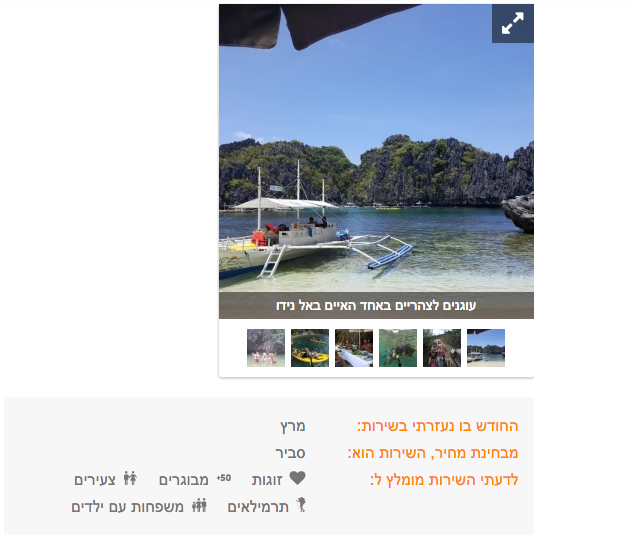633x538 pixels.
Task: Click the heart icon next to זוגות
Action: [x=298, y=478]
